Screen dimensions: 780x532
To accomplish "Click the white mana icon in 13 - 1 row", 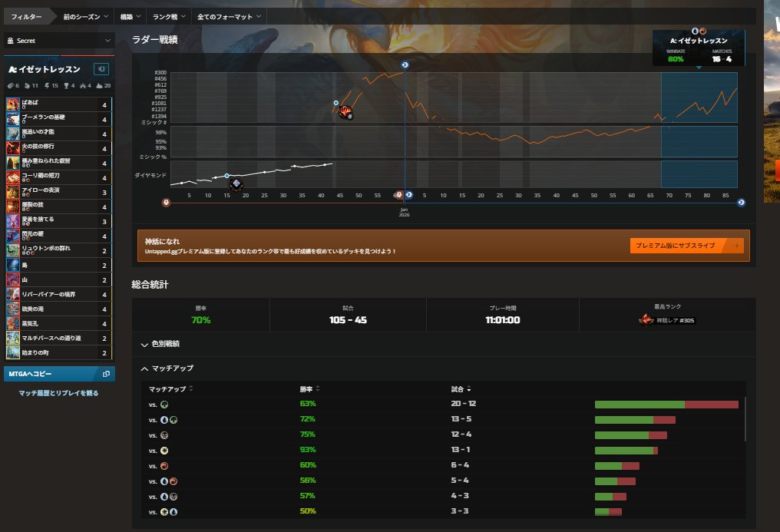I will point(164,451).
